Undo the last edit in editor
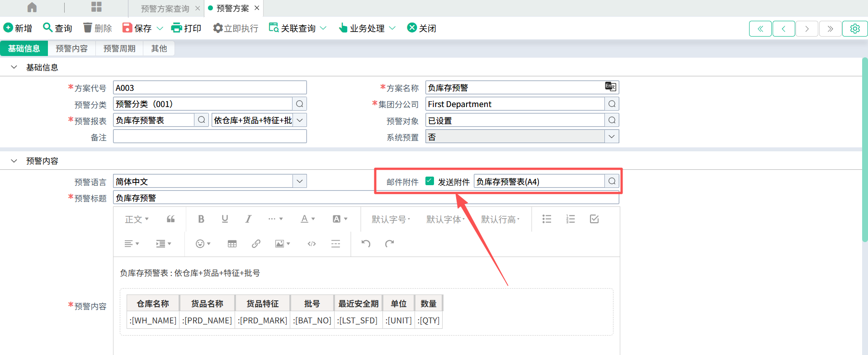 coord(366,244)
